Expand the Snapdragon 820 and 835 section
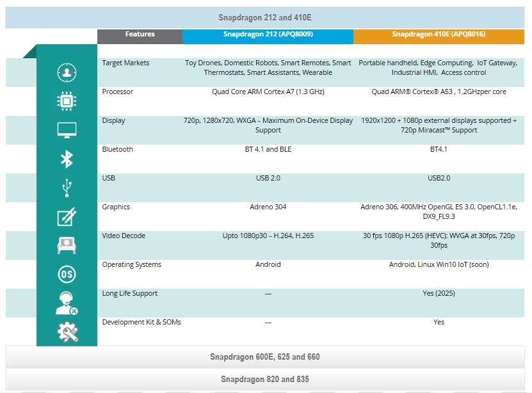 (265, 379)
